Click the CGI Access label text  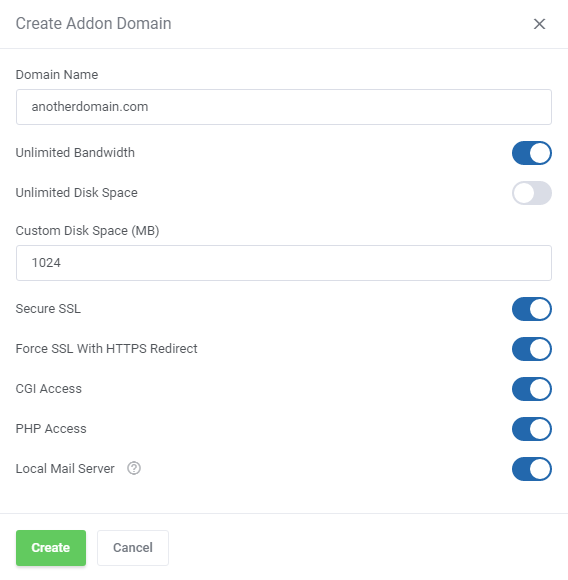coord(49,388)
